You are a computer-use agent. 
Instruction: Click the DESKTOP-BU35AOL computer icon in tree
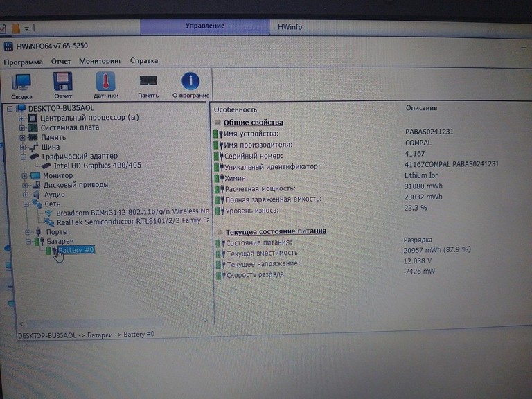(x=21, y=108)
